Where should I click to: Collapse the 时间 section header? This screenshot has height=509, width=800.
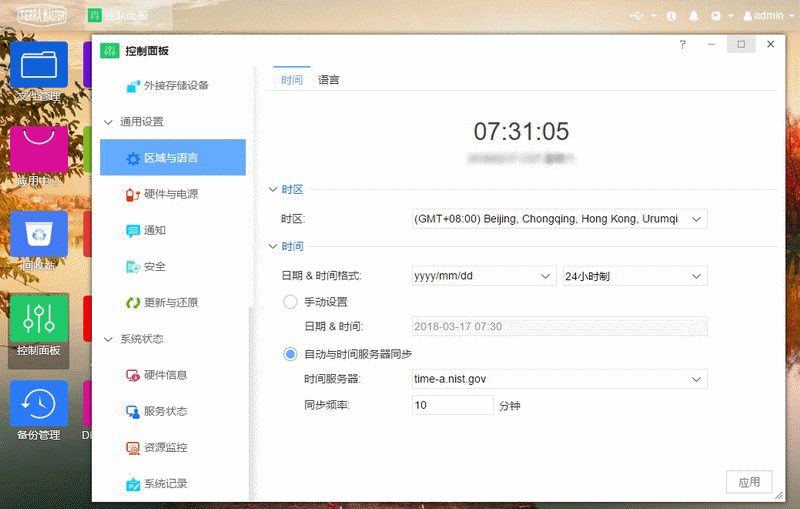click(273, 246)
